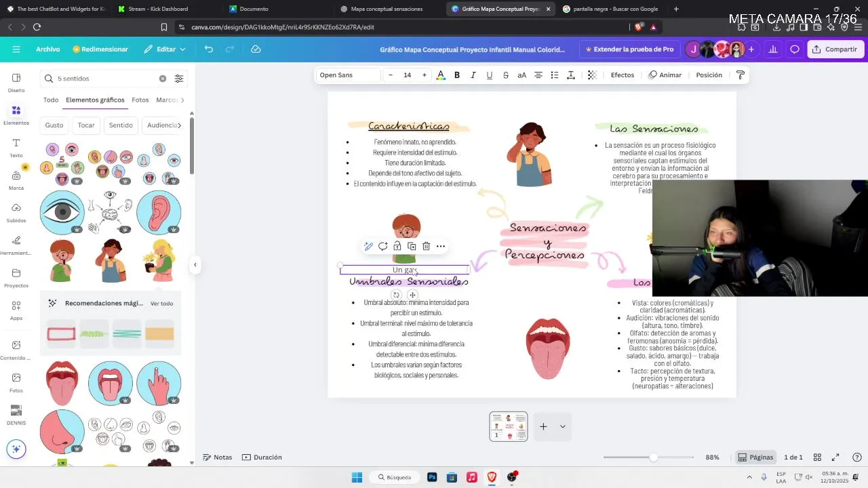Redo the last action
Viewport: 868px width, 488px height.
(x=229, y=49)
